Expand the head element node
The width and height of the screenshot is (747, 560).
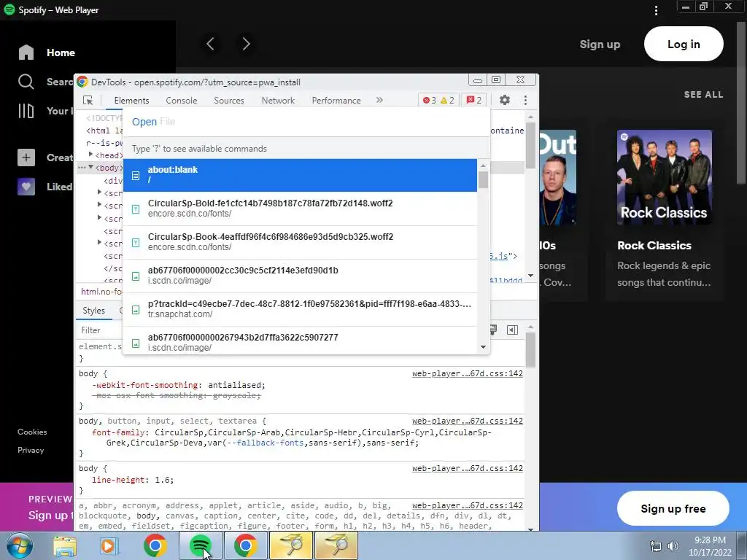pyautogui.click(x=91, y=155)
